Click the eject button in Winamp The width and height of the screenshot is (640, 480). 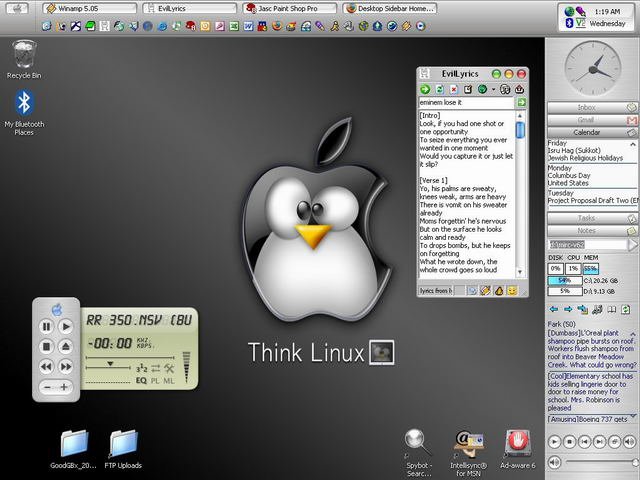(x=66, y=347)
